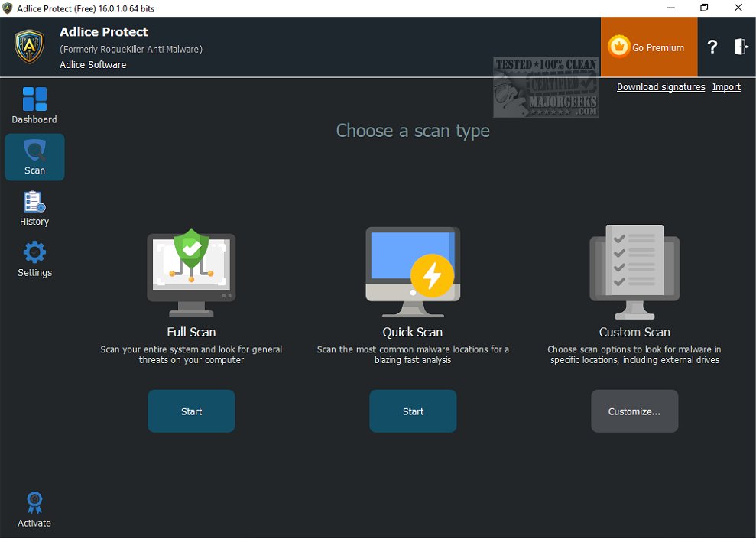Click the exit door icon in the header
The width and height of the screenshot is (756, 539).
click(x=741, y=47)
